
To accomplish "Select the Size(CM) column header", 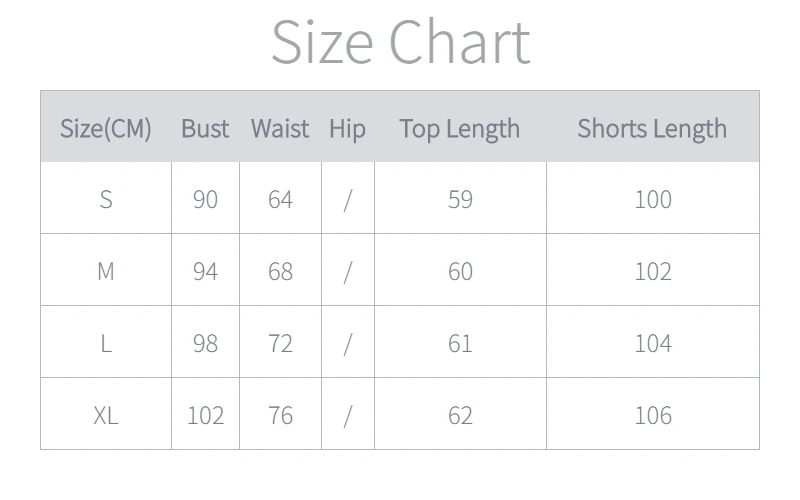I will (x=106, y=128).
